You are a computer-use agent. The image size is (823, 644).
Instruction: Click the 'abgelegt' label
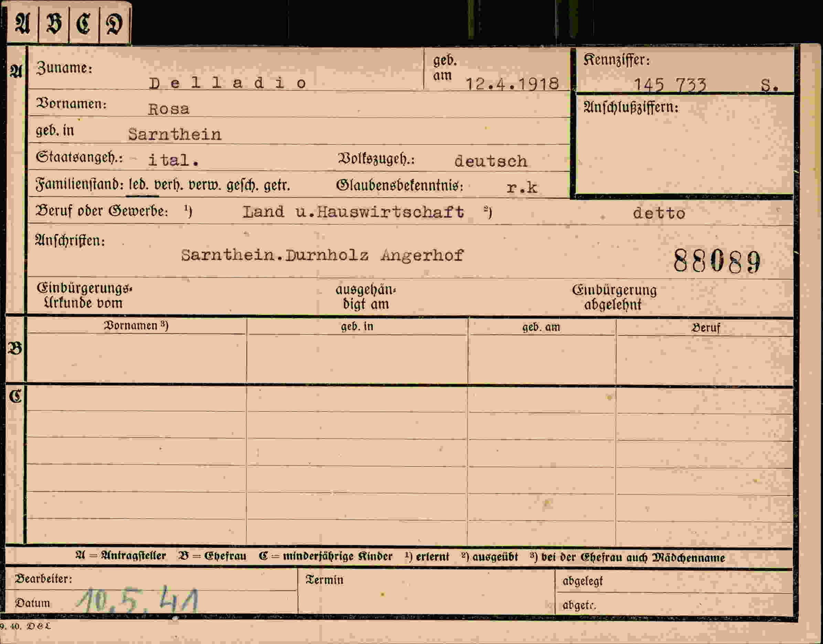pos(582,581)
